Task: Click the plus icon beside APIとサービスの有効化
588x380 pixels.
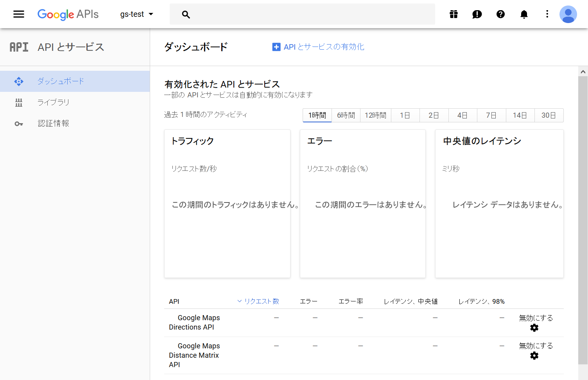Action: click(x=276, y=47)
